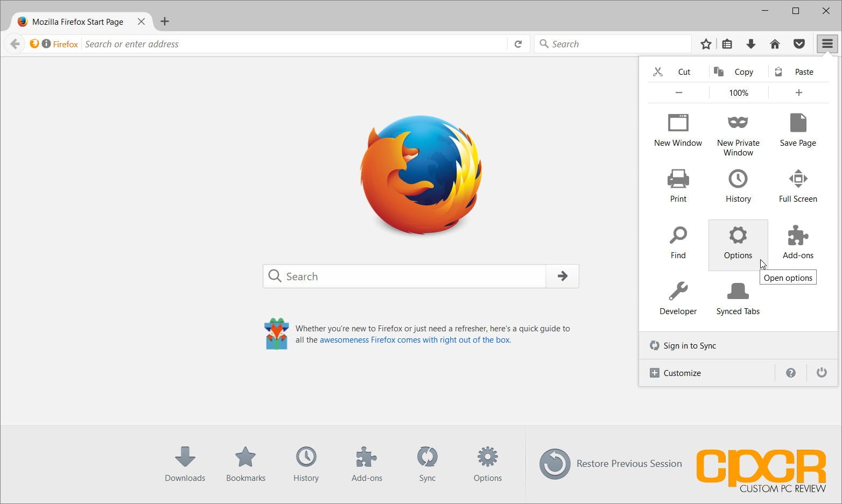Go to the Home page icon
The width and height of the screenshot is (842, 504).
click(x=775, y=44)
